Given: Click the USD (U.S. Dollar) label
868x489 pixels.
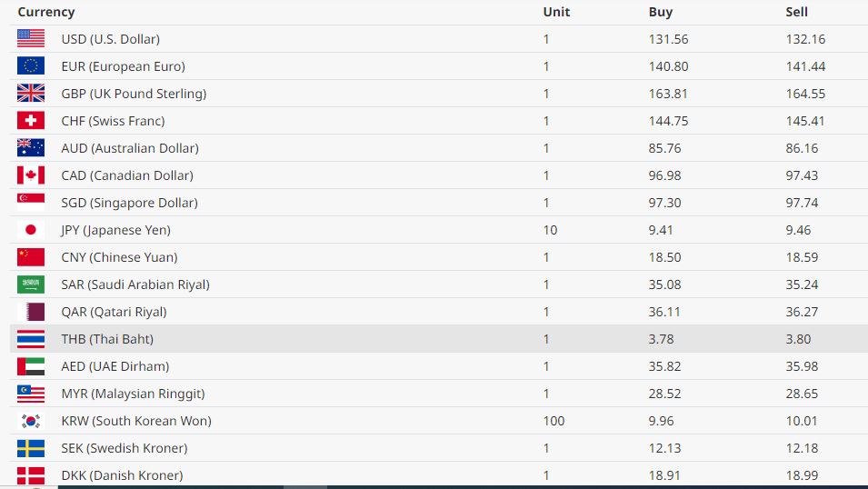Looking at the screenshot, I should pyautogui.click(x=110, y=39).
